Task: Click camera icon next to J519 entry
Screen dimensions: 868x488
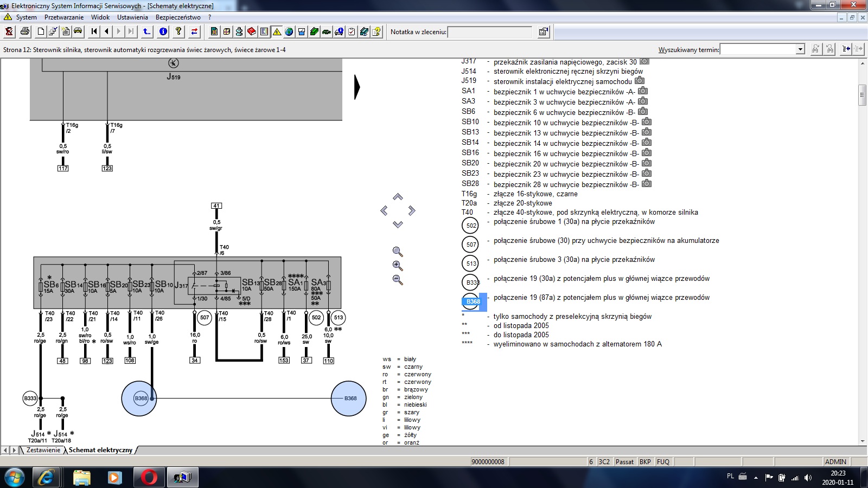Action: pyautogui.click(x=640, y=81)
